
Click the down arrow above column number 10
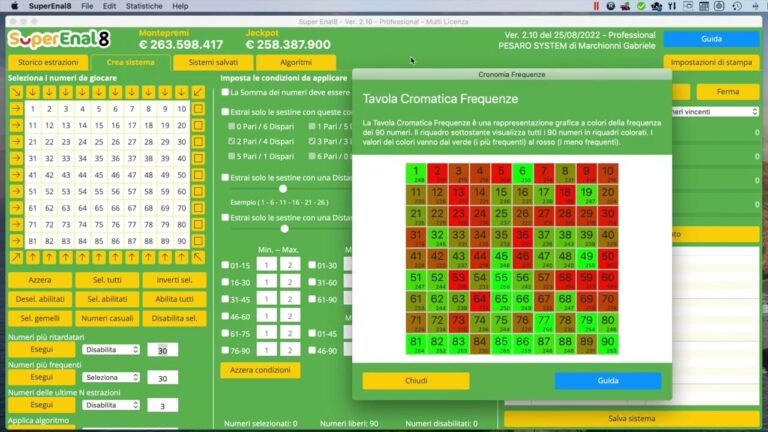pyautogui.click(x=182, y=92)
